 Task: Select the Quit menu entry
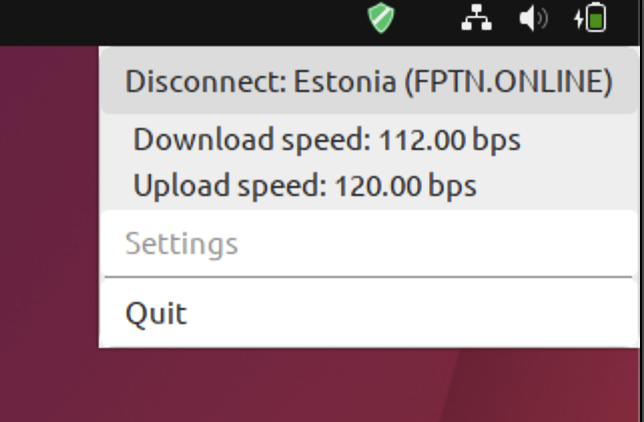(369, 314)
